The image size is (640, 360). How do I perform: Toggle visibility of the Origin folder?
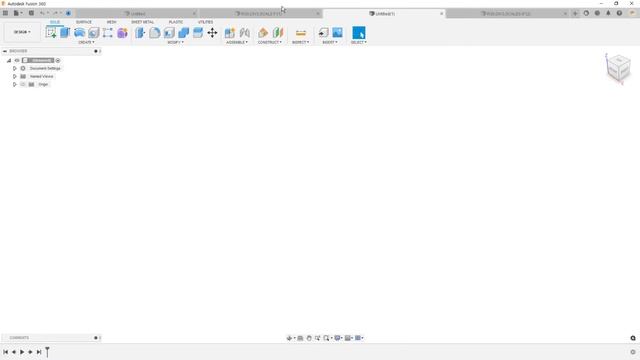click(x=23, y=84)
